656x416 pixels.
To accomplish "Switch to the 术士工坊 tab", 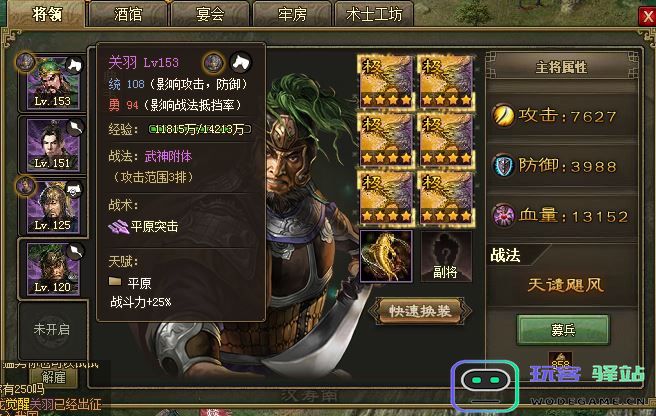I will 374,14.
